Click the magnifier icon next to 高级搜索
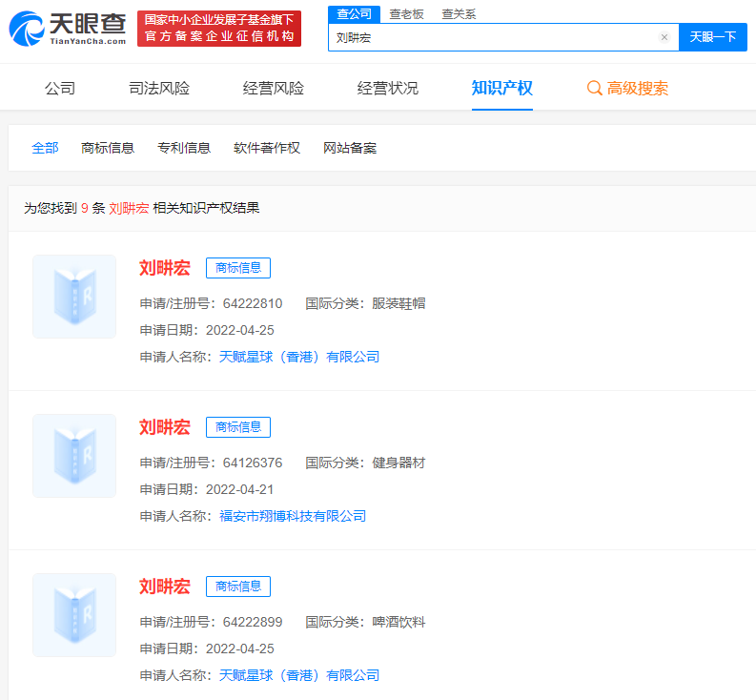The width and height of the screenshot is (756, 700). point(594,89)
